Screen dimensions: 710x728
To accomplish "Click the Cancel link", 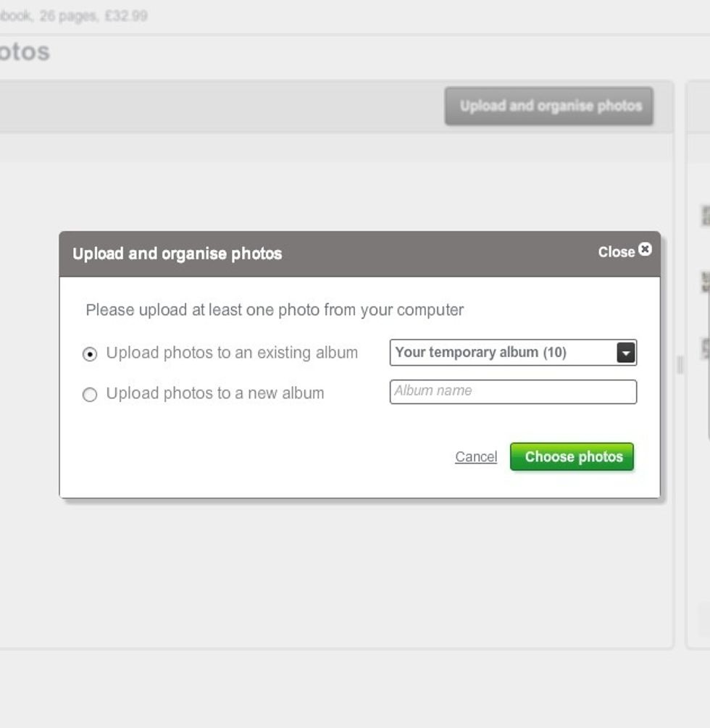I will tap(475, 456).
